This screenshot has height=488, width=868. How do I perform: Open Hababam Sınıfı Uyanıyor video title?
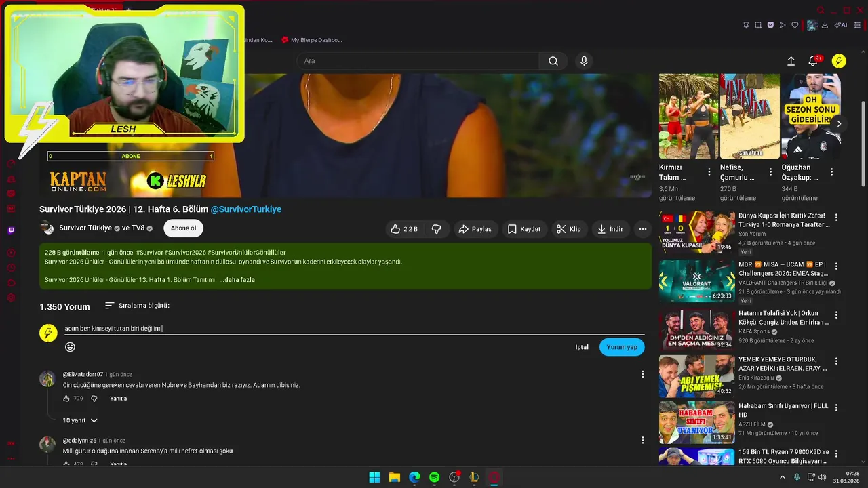pos(783,410)
